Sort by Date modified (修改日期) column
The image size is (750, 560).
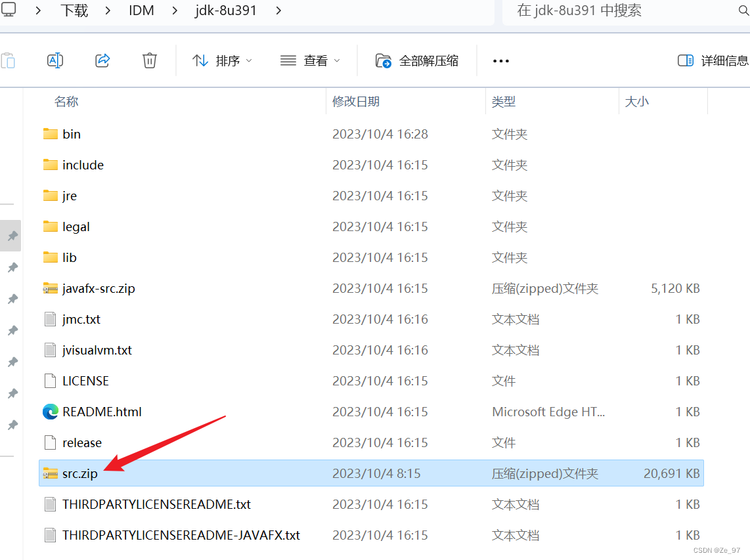pyautogui.click(x=356, y=101)
